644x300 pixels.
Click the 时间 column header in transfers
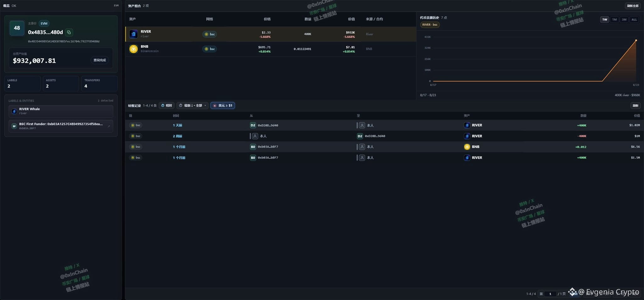point(176,116)
